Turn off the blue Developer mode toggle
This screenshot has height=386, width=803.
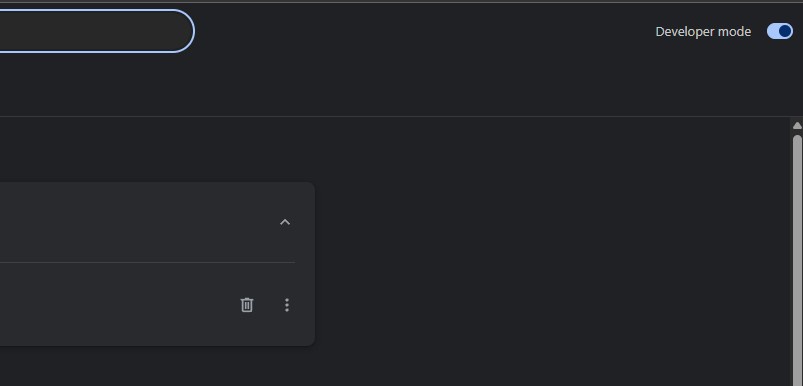[x=779, y=31]
